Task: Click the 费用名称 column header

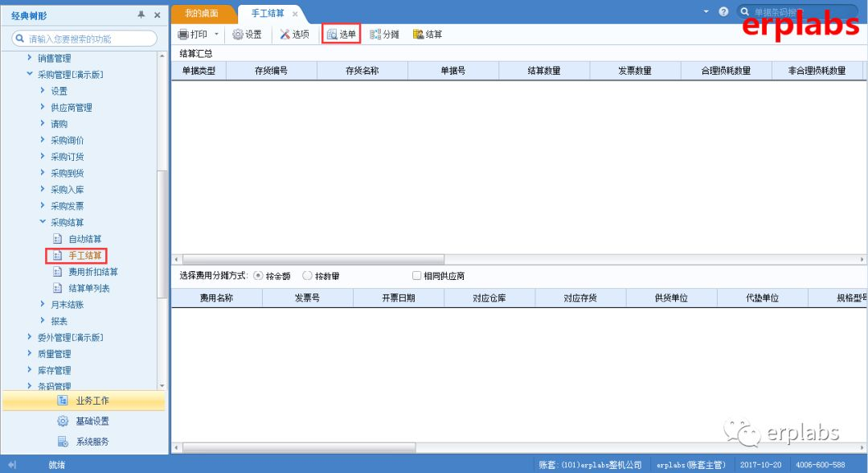Action: [x=216, y=298]
